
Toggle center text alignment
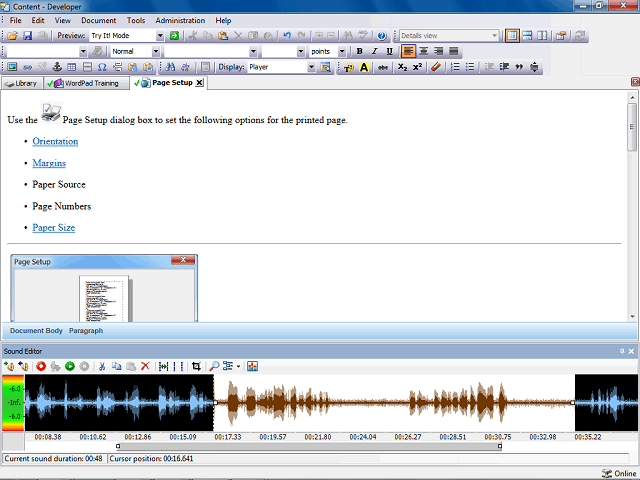click(x=424, y=51)
